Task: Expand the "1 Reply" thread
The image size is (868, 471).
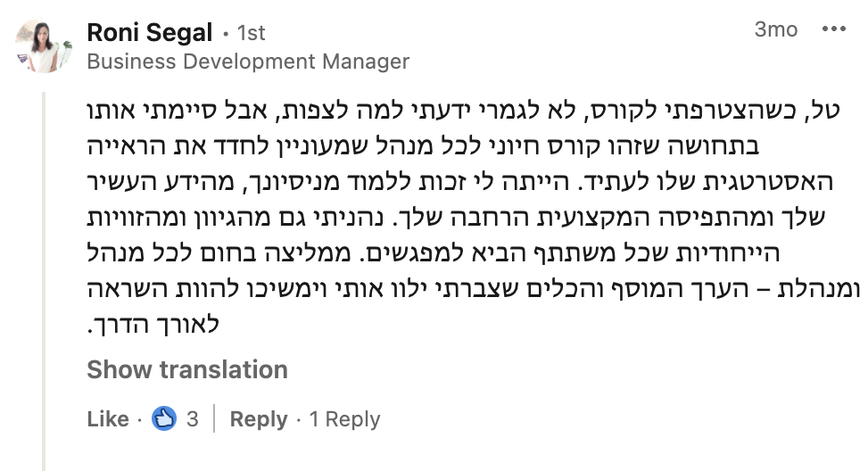Action: pos(344,419)
